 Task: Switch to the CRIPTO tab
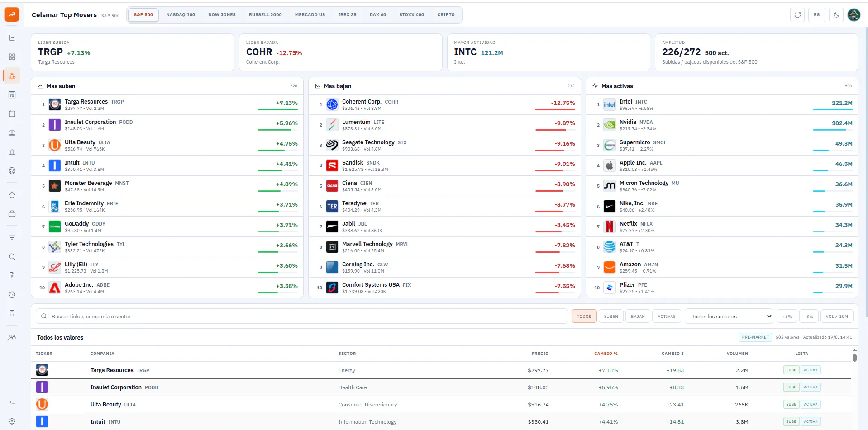pyautogui.click(x=446, y=15)
